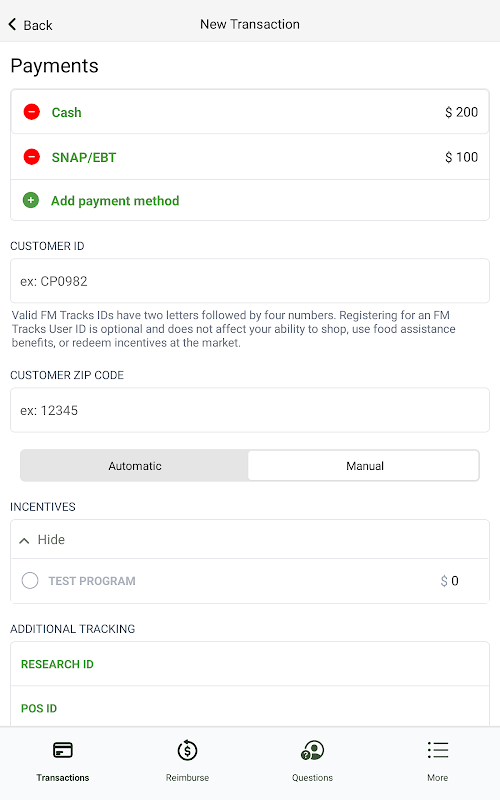Tap the green plus icon to add payment
Screen dimensions: 500x800
click(x=31, y=200)
